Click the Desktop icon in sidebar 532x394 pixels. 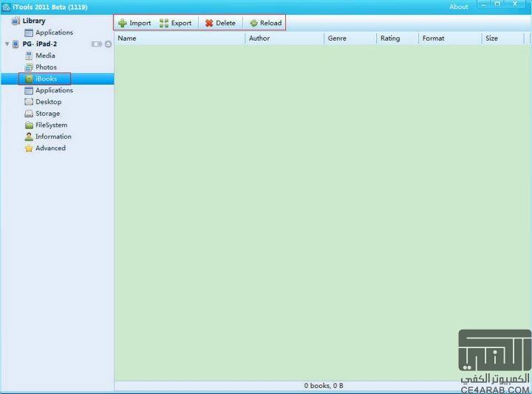[x=29, y=102]
